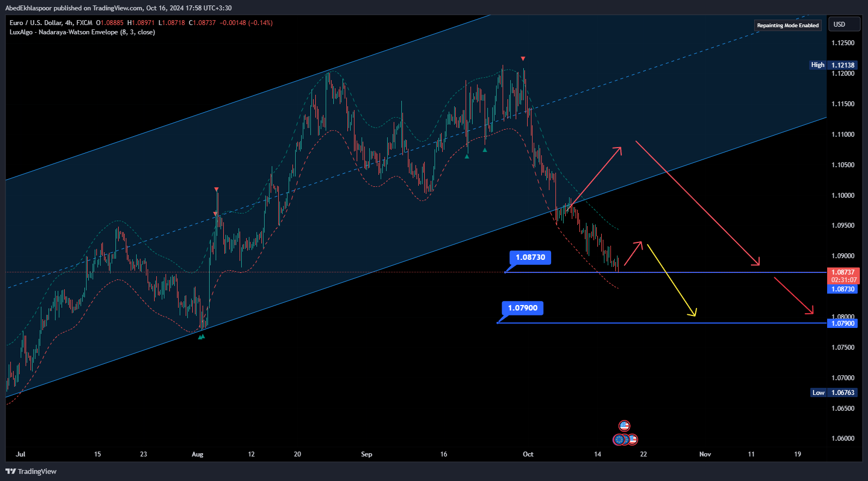Image resolution: width=868 pixels, height=481 pixels.
Task: Click the FXCM source in the legend
Action: coord(84,23)
